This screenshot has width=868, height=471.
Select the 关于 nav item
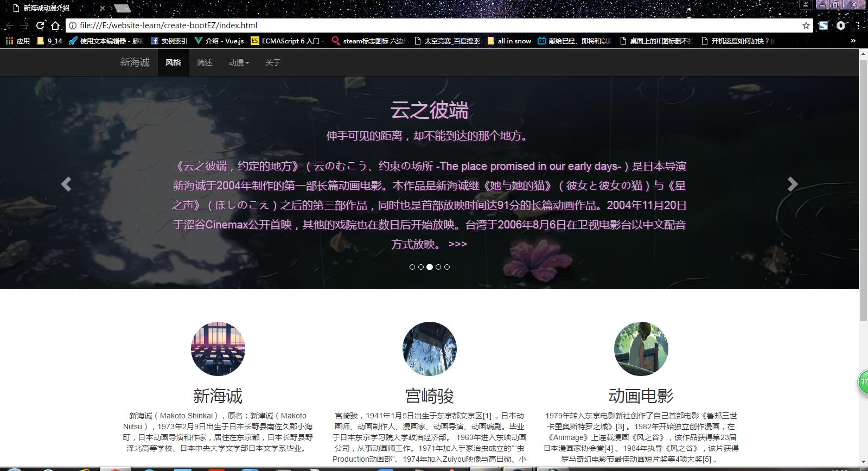(273, 62)
